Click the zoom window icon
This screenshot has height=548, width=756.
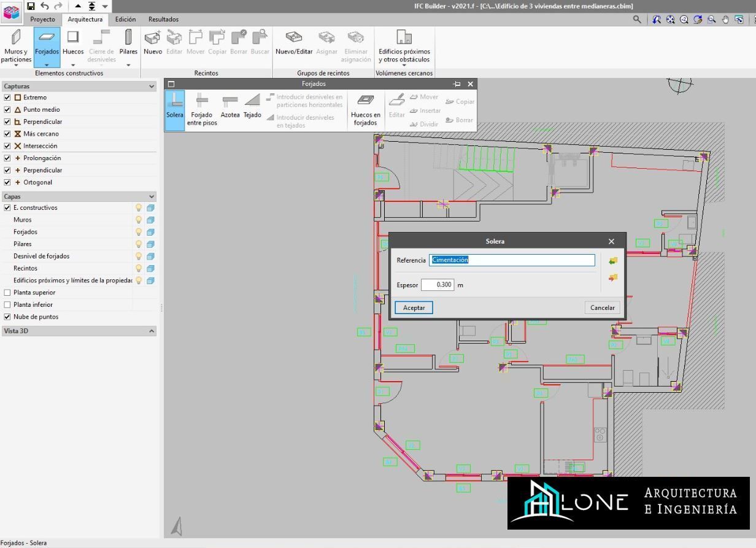[x=711, y=19]
